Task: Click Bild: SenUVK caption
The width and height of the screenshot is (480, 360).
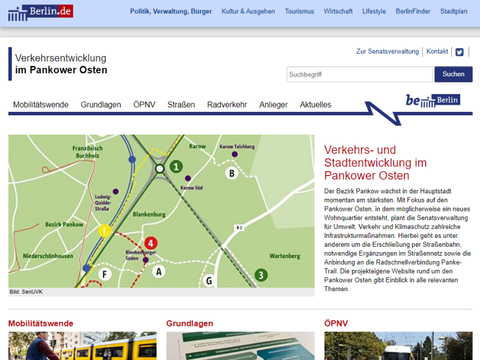Action: [26, 292]
